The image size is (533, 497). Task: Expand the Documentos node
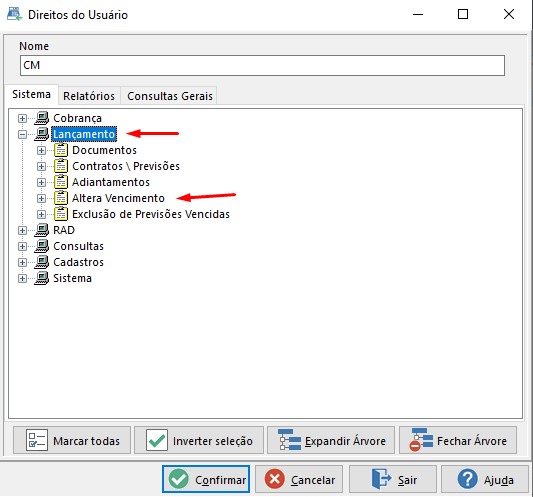(x=41, y=150)
